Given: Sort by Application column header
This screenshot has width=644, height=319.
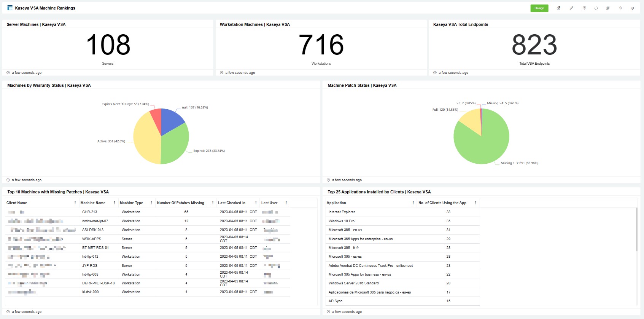Looking at the screenshot, I should [x=336, y=203].
